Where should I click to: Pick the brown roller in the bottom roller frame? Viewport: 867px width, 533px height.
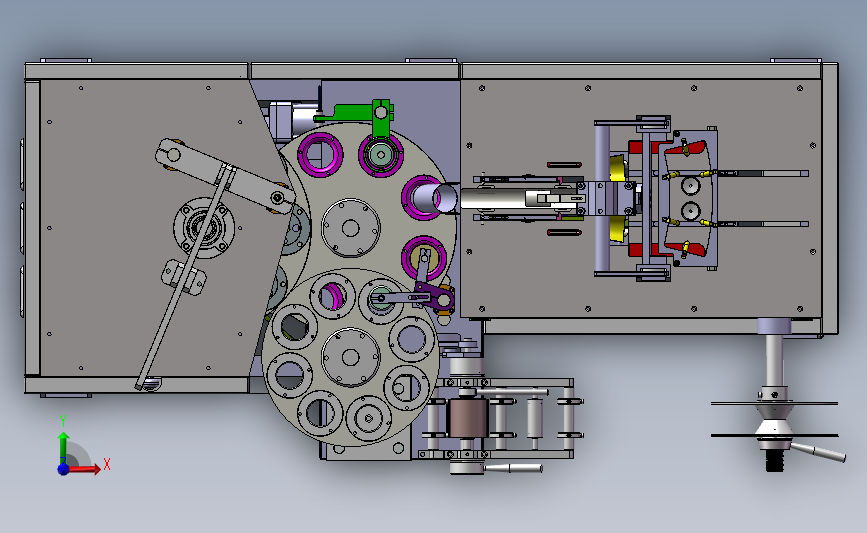pyautogui.click(x=468, y=419)
